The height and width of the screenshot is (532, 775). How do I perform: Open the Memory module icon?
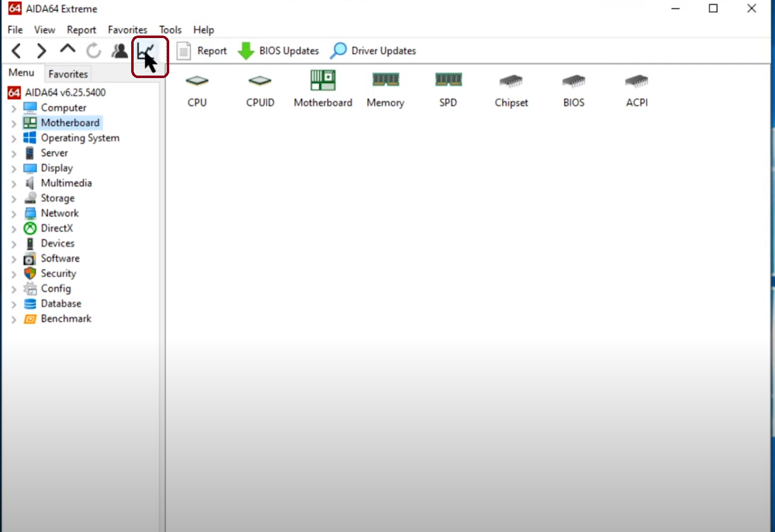tap(385, 80)
